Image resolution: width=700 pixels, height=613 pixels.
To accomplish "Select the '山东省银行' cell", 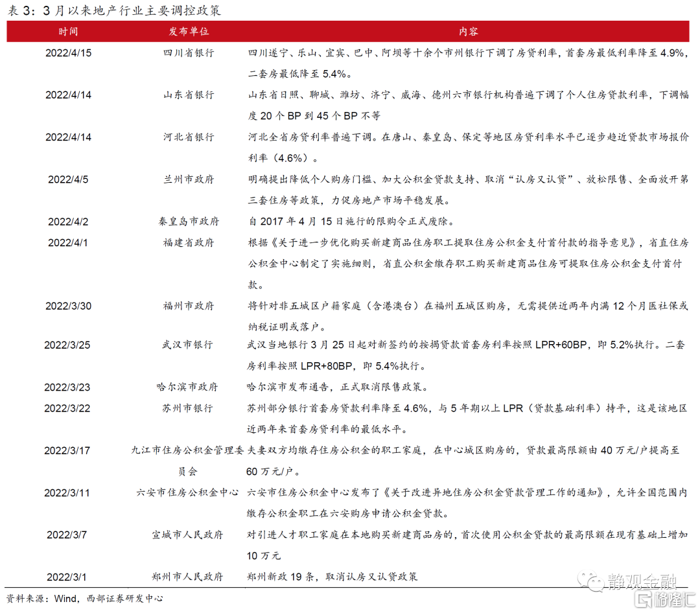I will [x=189, y=95].
